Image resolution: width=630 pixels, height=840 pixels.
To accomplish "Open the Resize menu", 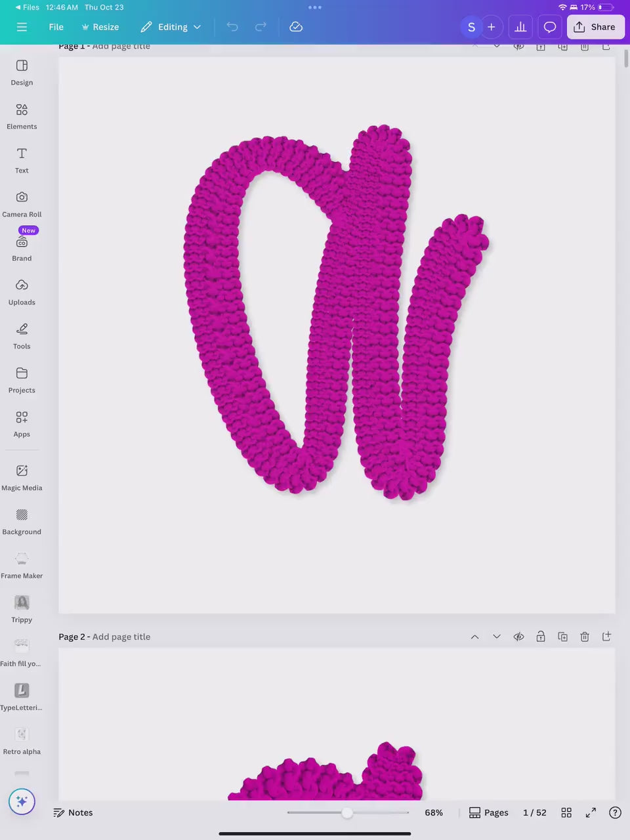I will pyautogui.click(x=100, y=27).
